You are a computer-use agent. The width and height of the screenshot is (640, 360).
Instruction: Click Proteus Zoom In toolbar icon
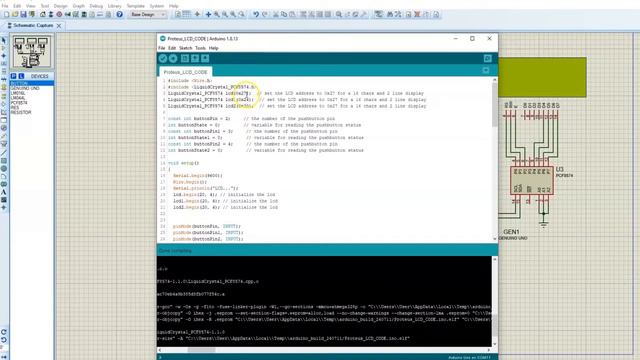pyautogui.click(x=217, y=15)
